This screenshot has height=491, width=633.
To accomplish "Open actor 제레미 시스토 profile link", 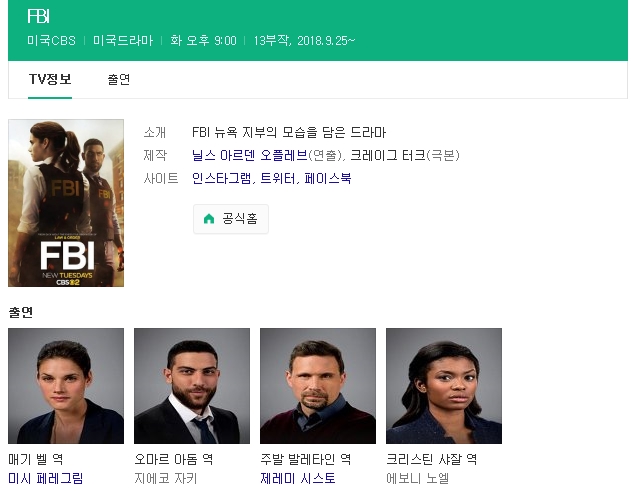I will 298,479.
